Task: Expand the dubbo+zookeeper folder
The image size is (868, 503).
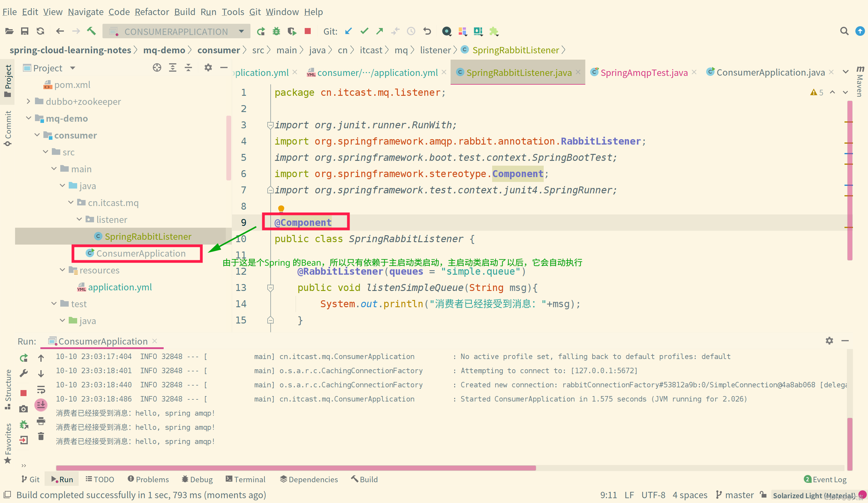Action: click(29, 101)
